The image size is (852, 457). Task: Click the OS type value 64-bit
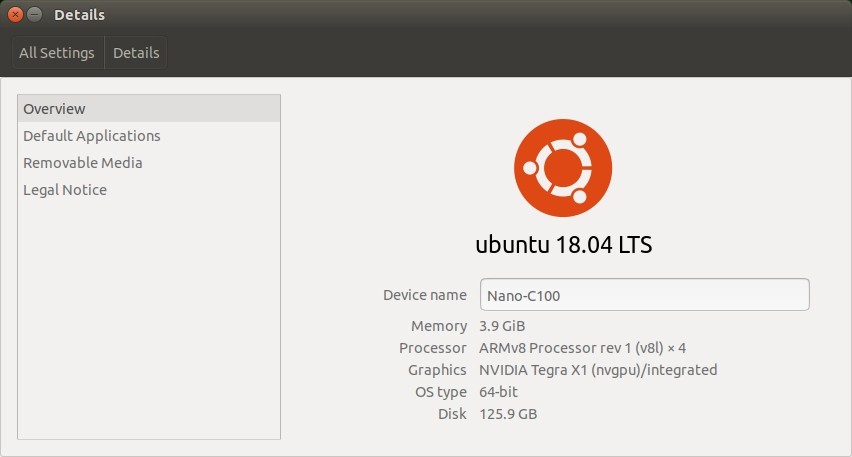click(x=498, y=392)
